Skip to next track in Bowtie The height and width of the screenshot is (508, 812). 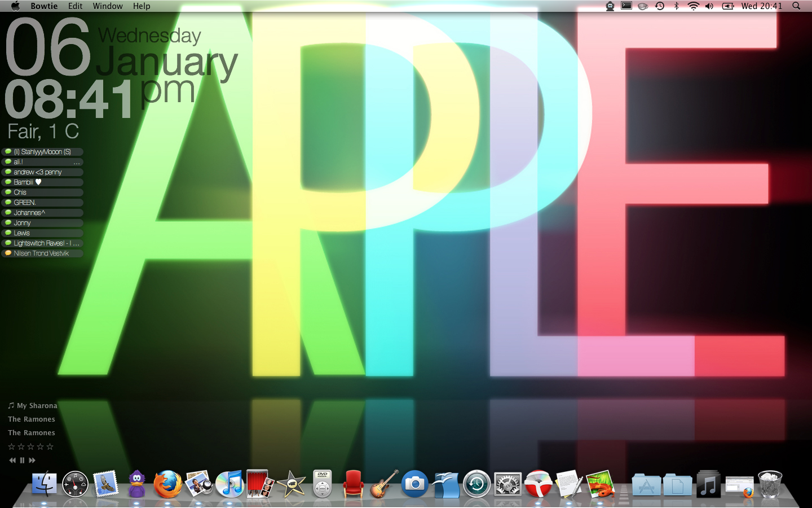pos(32,460)
